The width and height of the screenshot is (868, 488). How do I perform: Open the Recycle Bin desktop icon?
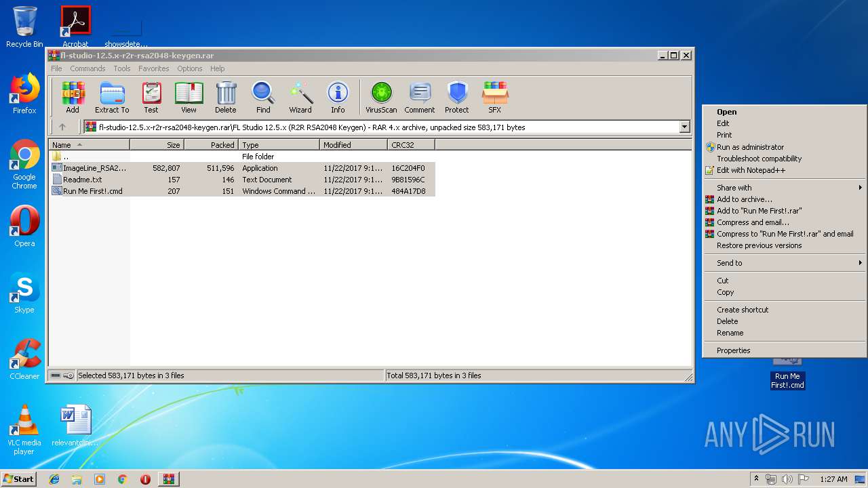(x=24, y=27)
